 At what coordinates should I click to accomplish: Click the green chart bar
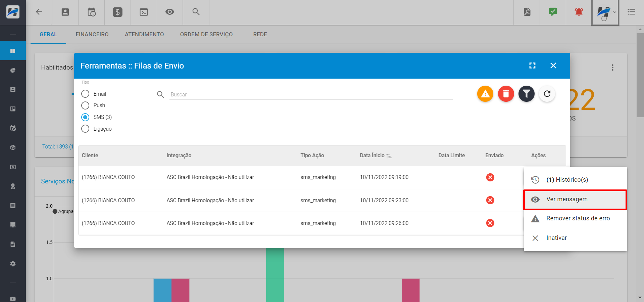point(275,275)
